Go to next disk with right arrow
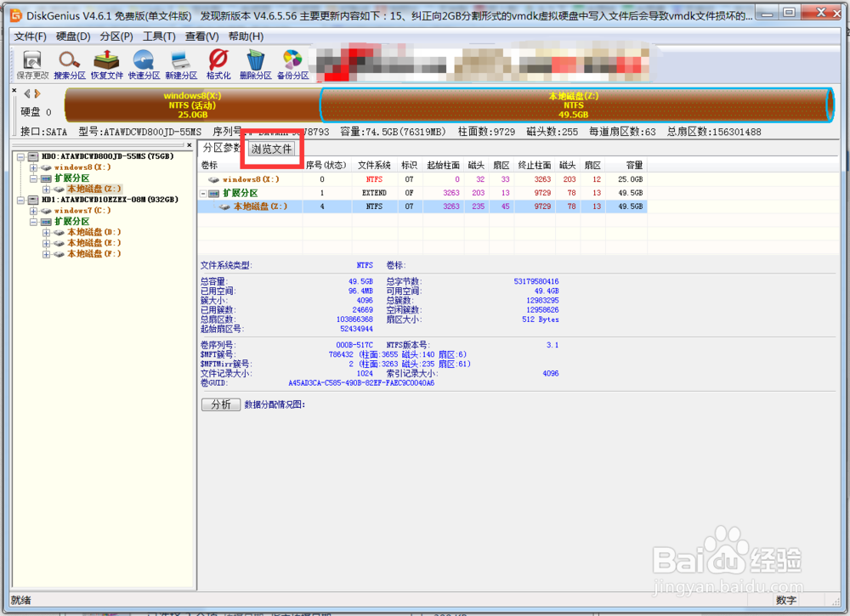This screenshot has width=850, height=616. tap(37, 93)
